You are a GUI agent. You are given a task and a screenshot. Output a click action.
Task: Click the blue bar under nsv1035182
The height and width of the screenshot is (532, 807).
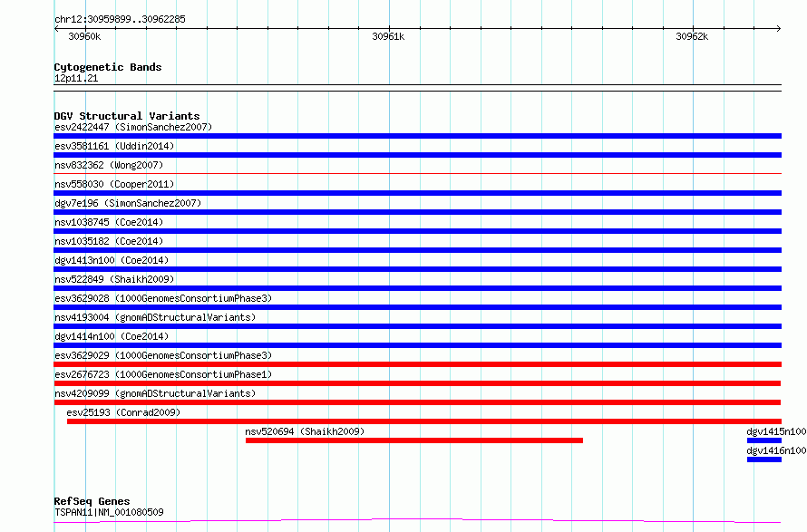(417, 250)
